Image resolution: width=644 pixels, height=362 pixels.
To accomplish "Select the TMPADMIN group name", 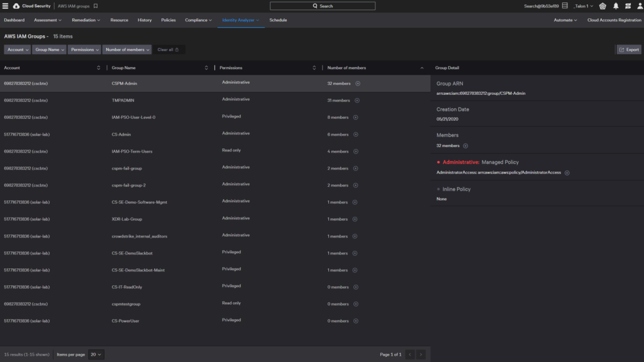I will point(123,101).
